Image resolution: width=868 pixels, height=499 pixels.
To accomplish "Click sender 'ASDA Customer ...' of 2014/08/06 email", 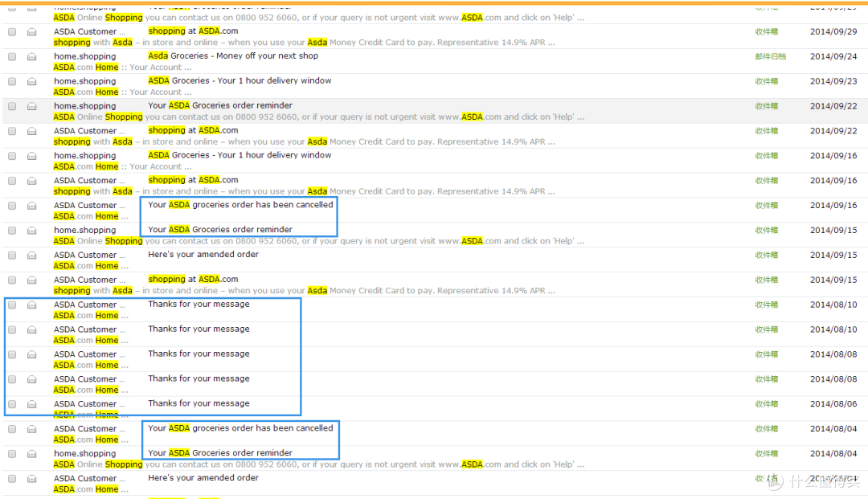I will [x=90, y=404].
